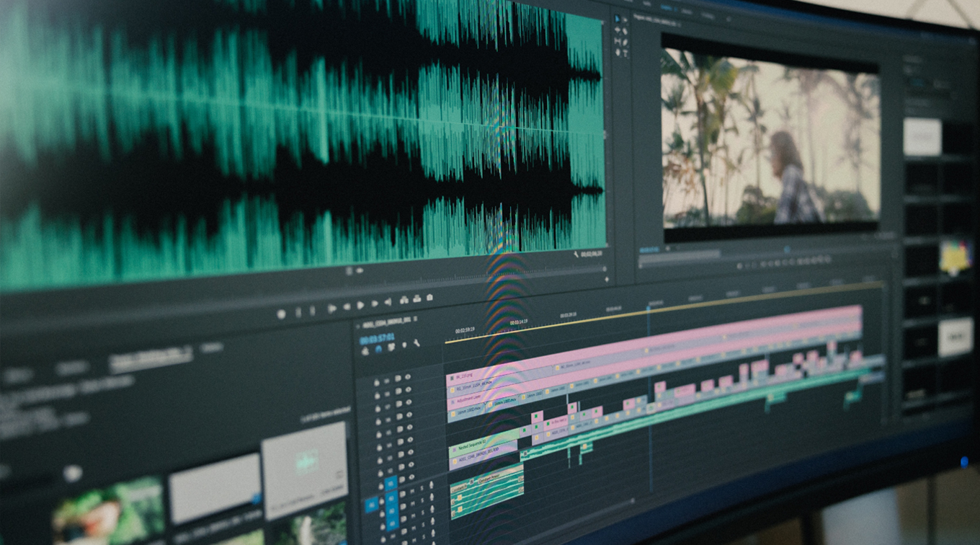Click the timeline horizontal scrollbar end handle
Image resolution: width=980 pixels, height=545 pixels.
click(x=633, y=500)
